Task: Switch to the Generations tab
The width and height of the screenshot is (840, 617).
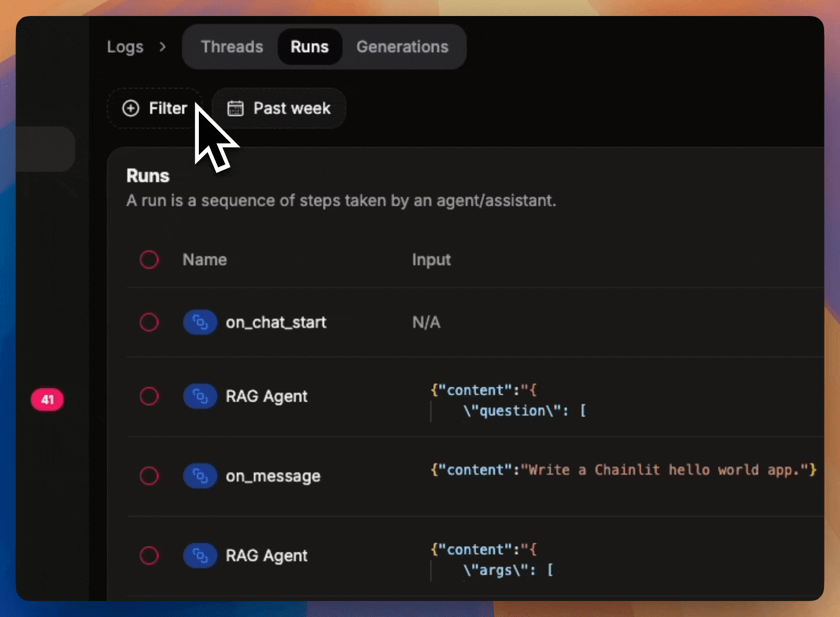Action: pos(402,47)
